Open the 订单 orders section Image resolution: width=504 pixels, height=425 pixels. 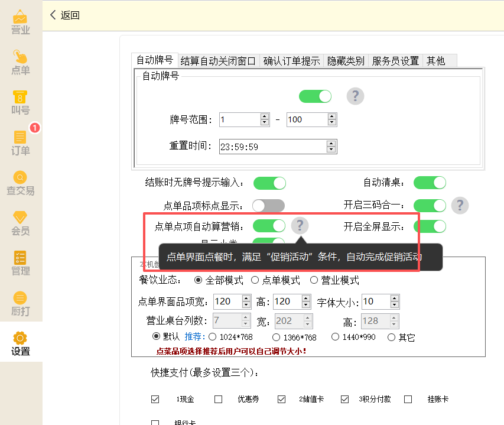(x=21, y=142)
